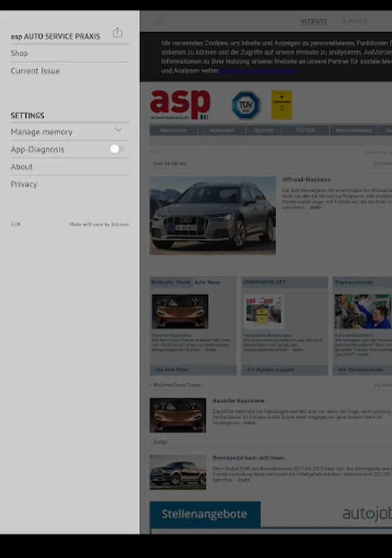Tap the hamburger menu icon in the top bar

[159, 22]
